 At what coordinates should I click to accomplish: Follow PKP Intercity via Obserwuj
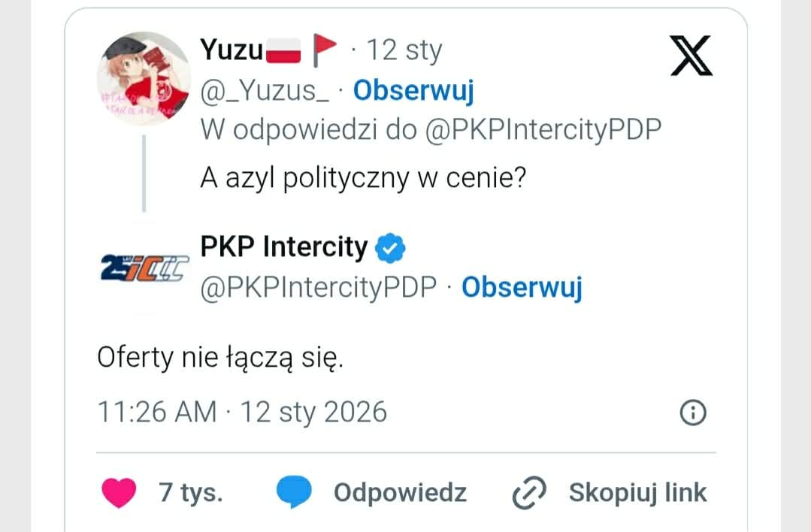(522, 287)
